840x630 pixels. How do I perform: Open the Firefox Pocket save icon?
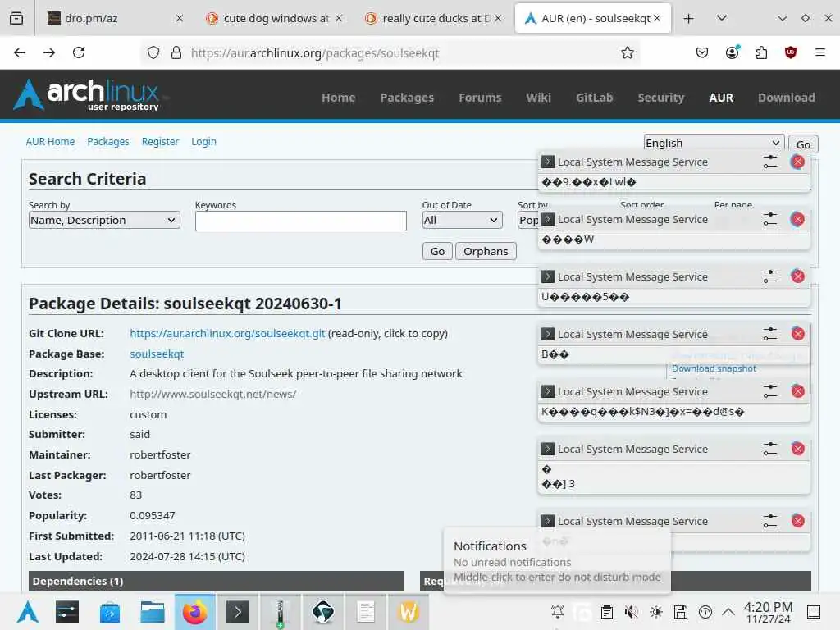pos(702,52)
